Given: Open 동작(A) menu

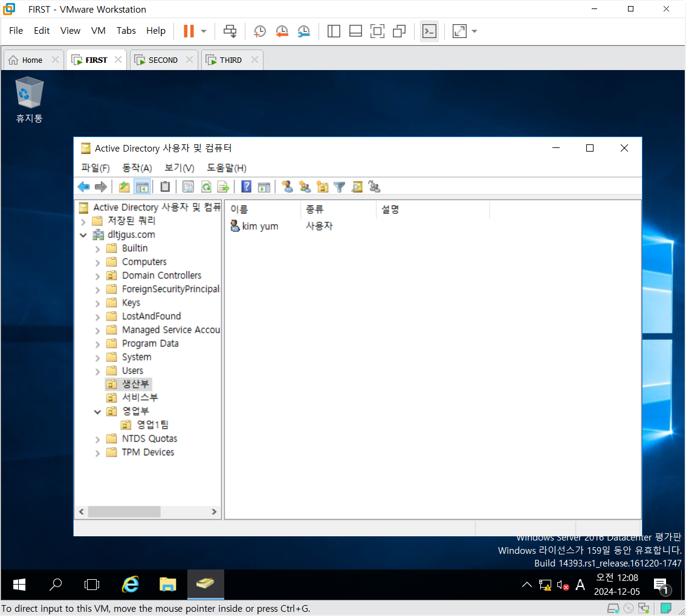Looking at the screenshot, I should click(x=137, y=168).
